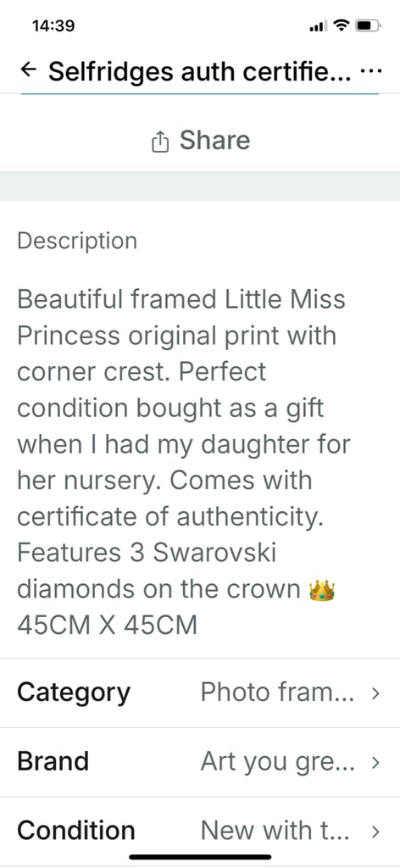Tap the Share button label

[214, 141]
